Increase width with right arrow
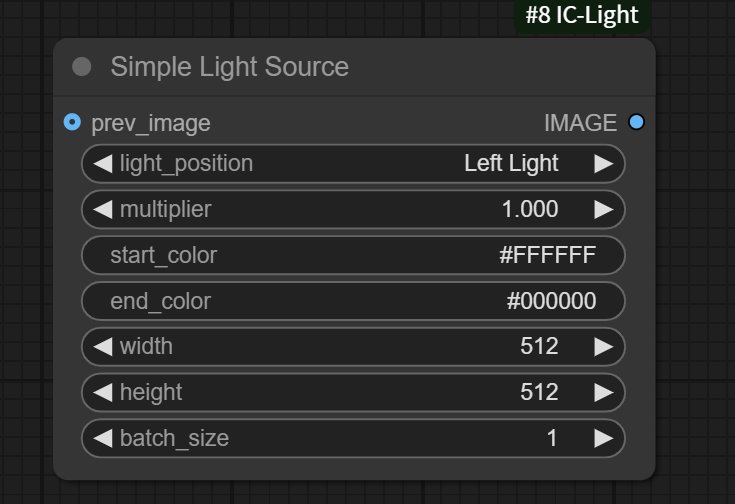The height and width of the screenshot is (504, 735). pyautogui.click(x=603, y=346)
